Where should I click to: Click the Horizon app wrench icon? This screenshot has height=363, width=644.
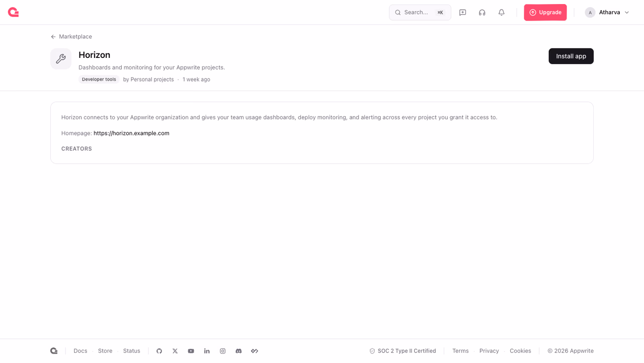(x=61, y=59)
